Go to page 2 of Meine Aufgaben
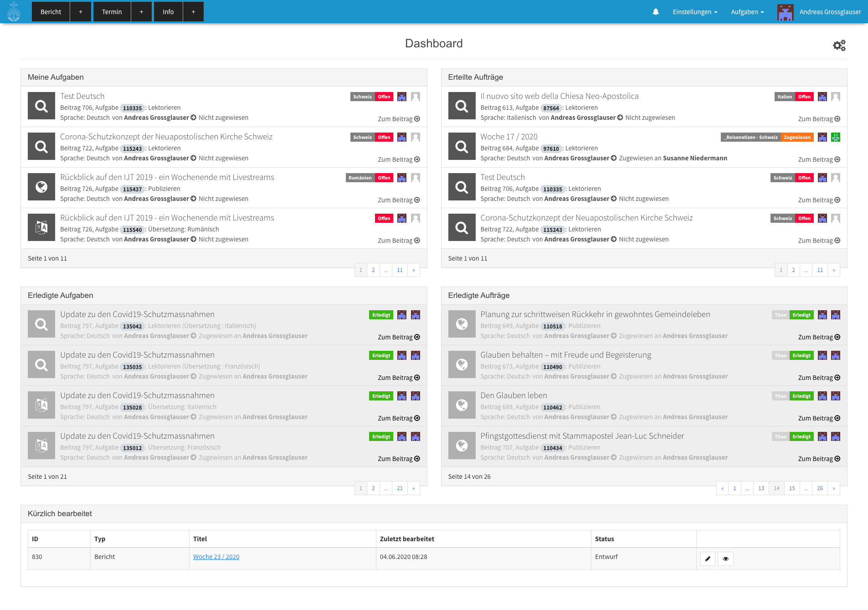 click(x=373, y=270)
